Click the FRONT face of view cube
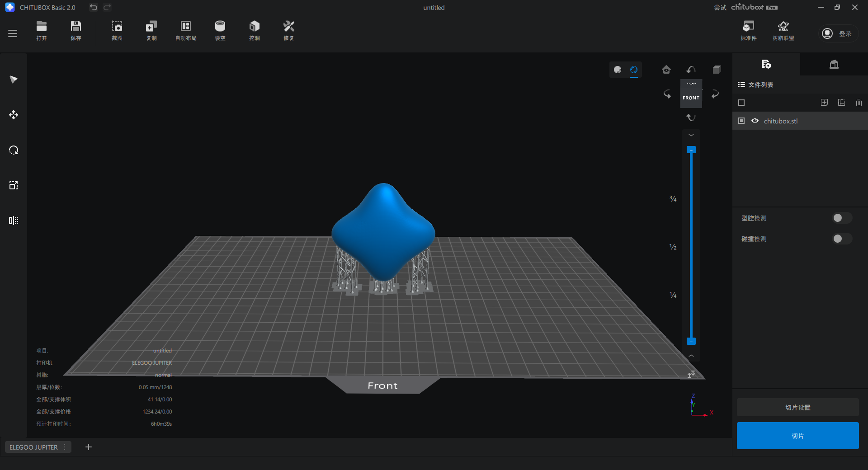868x470 pixels. [x=691, y=98]
